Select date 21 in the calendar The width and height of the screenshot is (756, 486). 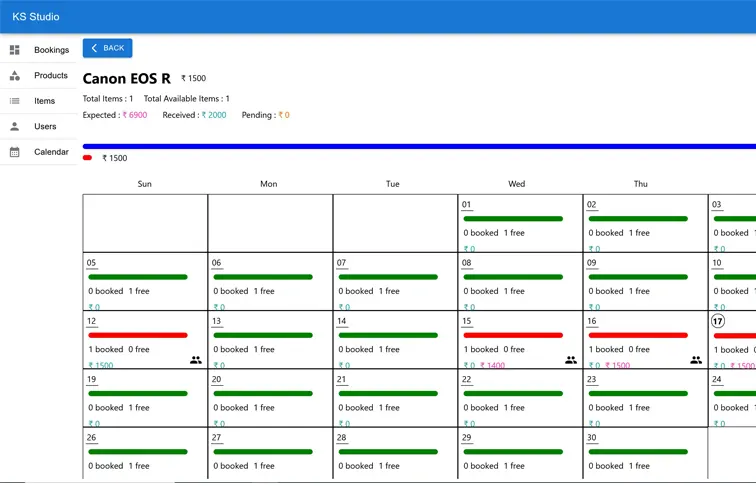point(341,379)
